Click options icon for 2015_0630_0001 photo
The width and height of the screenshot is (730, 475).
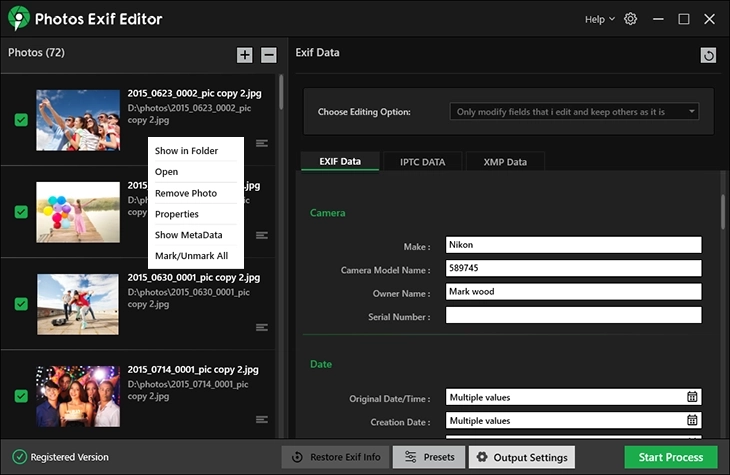click(x=262, y=327)
